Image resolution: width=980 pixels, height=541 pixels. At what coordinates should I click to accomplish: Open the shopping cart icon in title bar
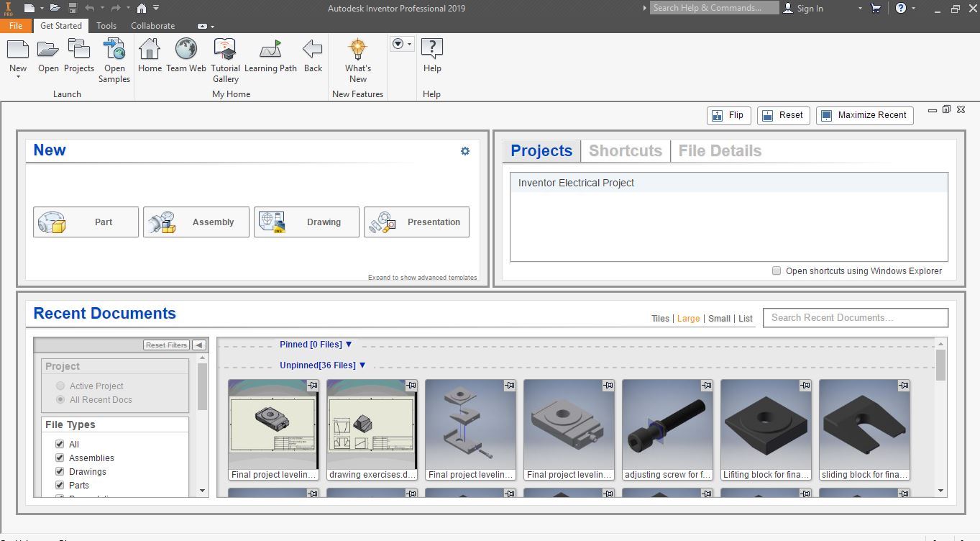pyautogui.click(x=876, y=8)
